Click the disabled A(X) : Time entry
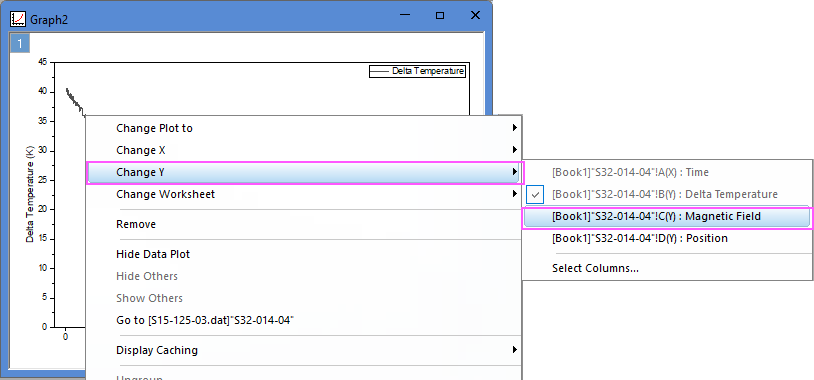 click(x=667, y=172)
